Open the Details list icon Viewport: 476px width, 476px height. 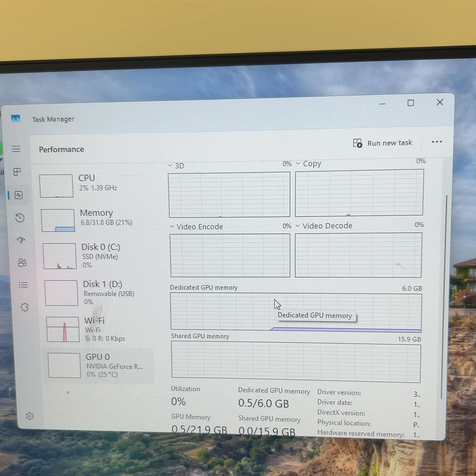click(x=23, y=285)
